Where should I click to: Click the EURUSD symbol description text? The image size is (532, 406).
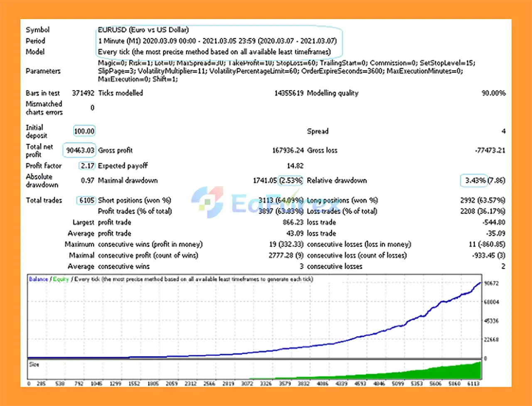(143, 30)
